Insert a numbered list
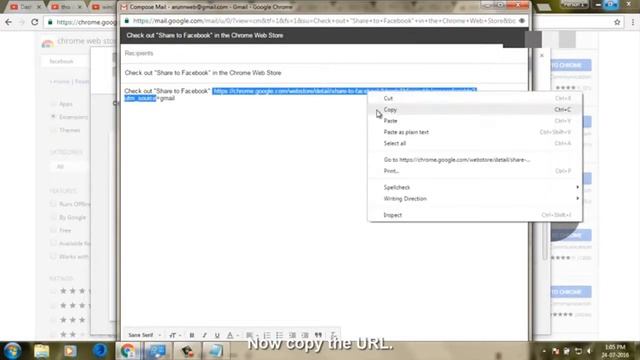The width and height of the screenshot is (640, 360). point(267,335)
